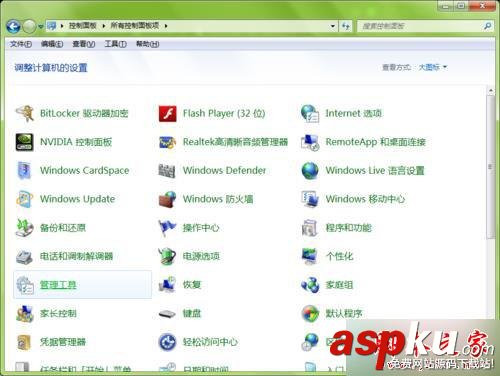Open Windows Live 语言设置 globe icon
500x376 pixels.
pyautogui.click(x=310, y=170)
